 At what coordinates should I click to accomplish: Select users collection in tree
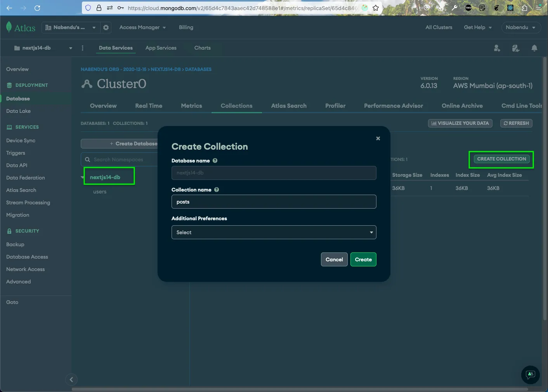pos(100,192)
